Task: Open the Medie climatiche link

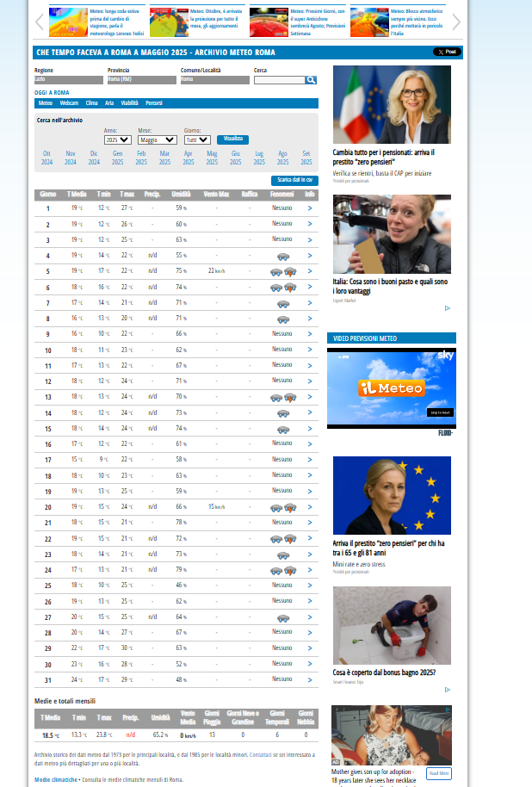Action: click(x=55, y=779)
